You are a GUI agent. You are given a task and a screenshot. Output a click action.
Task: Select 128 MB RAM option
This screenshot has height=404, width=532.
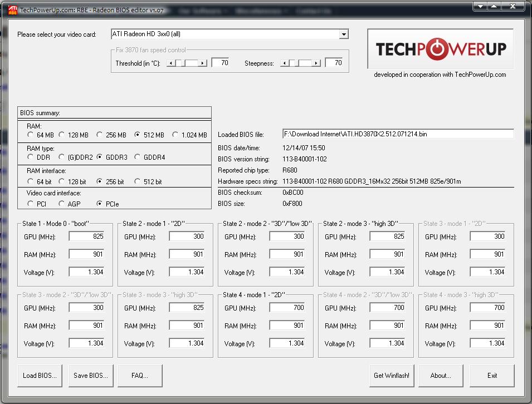61,135
